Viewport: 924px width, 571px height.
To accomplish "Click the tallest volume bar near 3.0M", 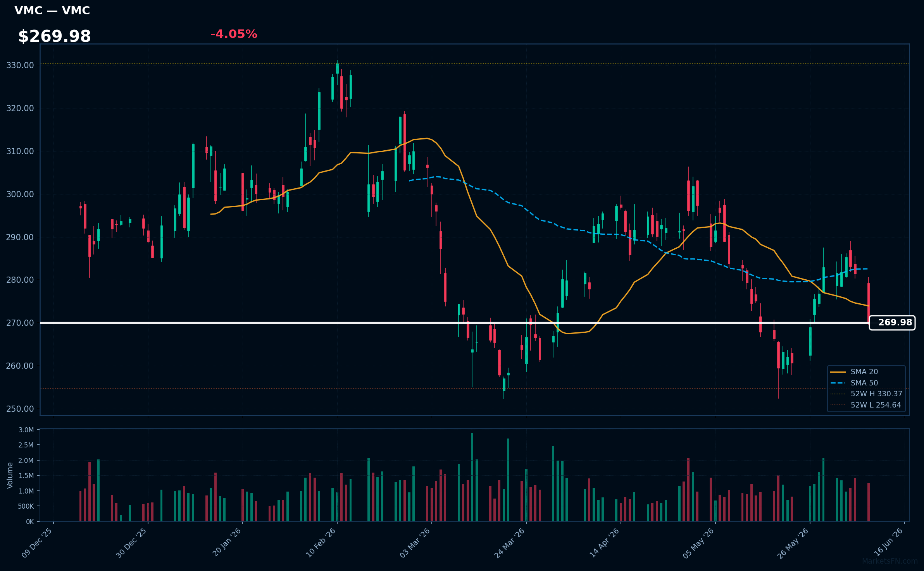I will (x=472, y=477).
